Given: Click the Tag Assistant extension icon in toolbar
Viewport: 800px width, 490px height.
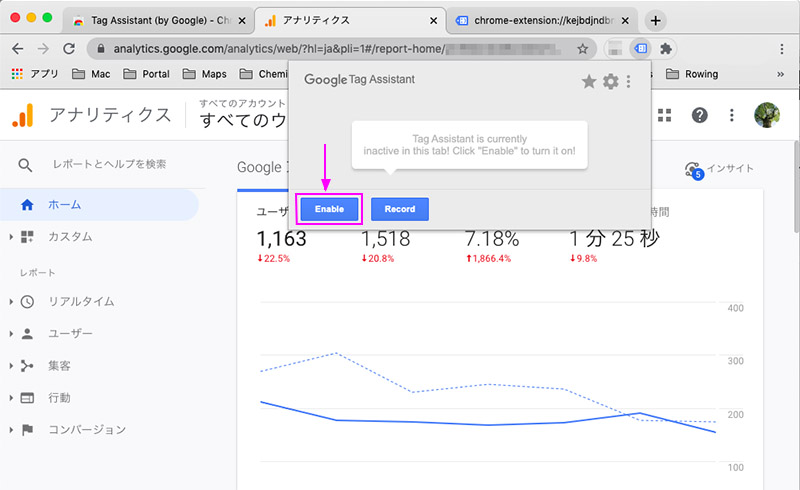Looking at the screenshot, I should (641, 48).
